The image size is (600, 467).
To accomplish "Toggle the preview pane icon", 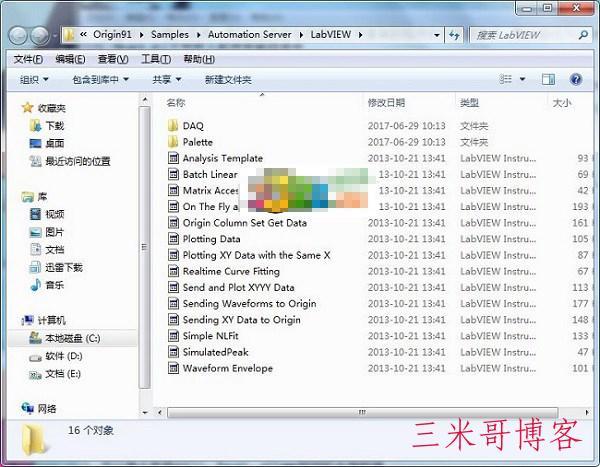I will [x=548, y=79].
